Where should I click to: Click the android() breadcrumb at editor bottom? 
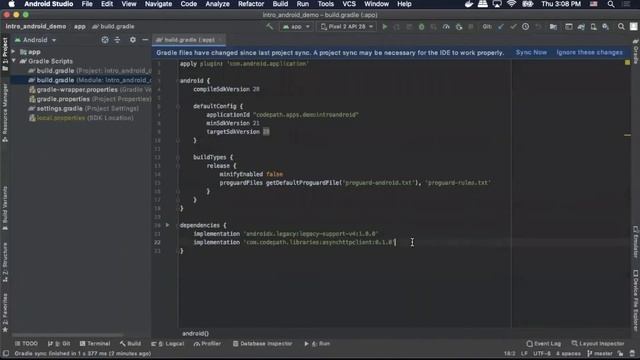(x=196, y=333)
